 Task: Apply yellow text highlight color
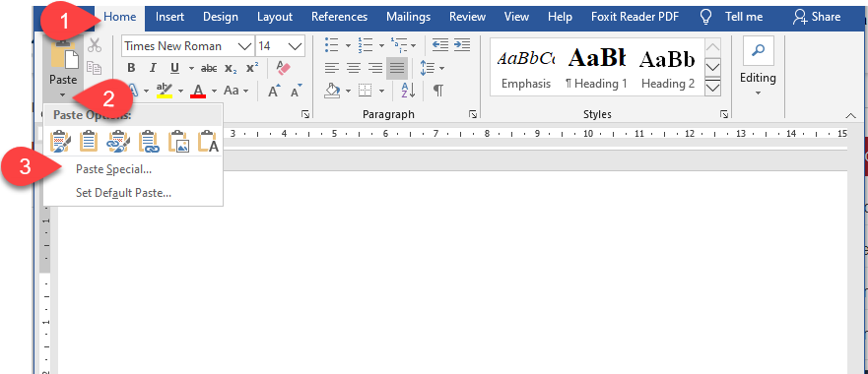[x=165, y=91]
